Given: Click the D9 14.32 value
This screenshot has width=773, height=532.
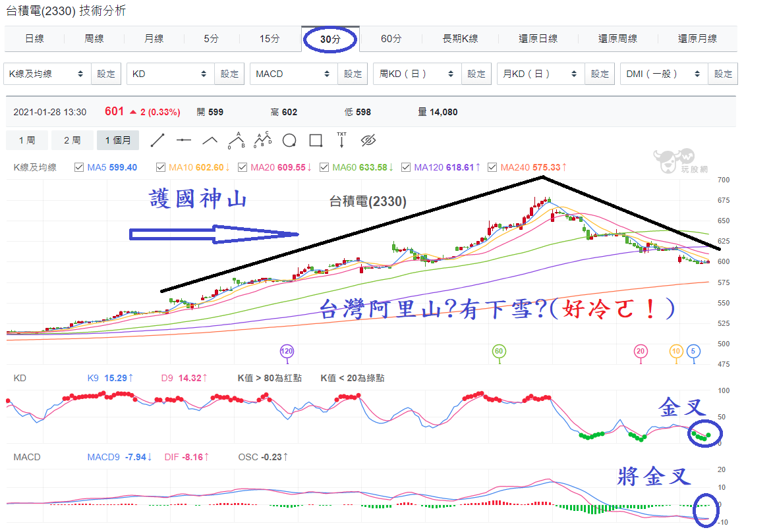Looking at the screenshot, I should [184, 379].
